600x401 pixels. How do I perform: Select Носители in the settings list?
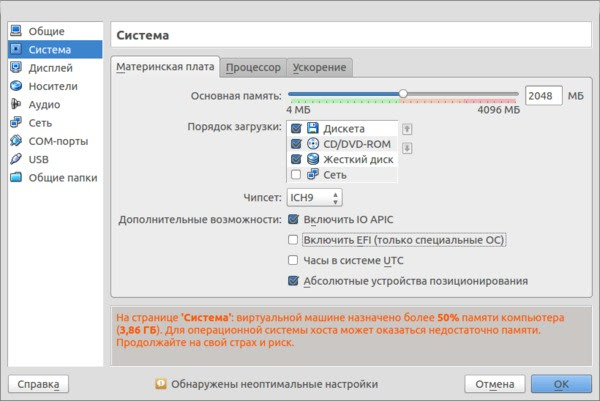pyautogui.click(x=53, y=86)
